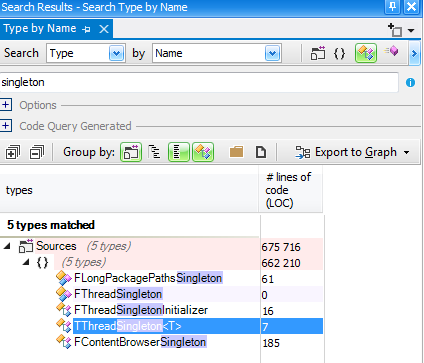Sort by types column header
The height and width of the screenshot is (363, 424).
[x=129, y=190]
